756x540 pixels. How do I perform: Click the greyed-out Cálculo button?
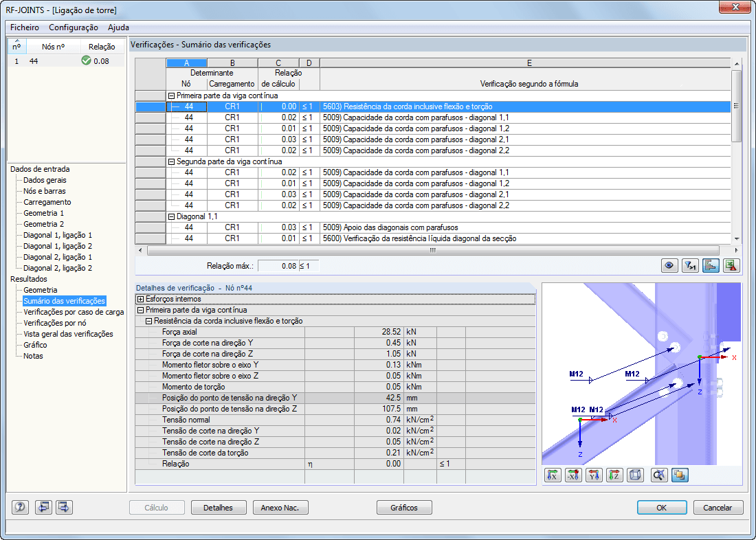click(157, 508)
